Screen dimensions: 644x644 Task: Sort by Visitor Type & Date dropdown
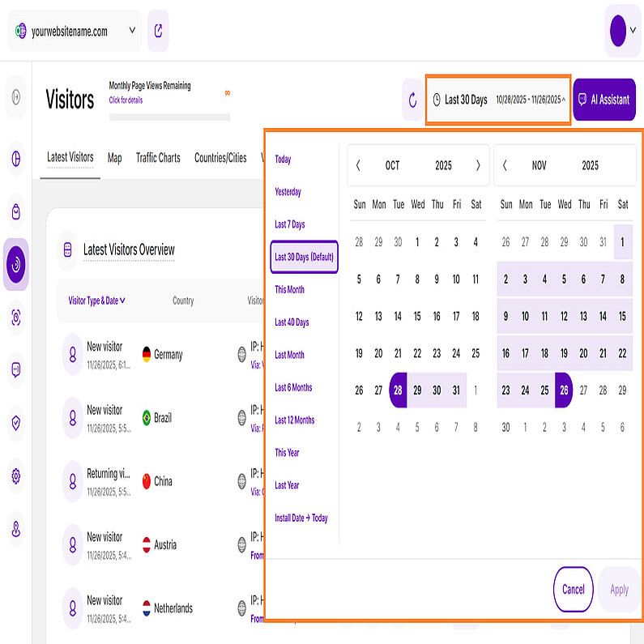(96, 301)
